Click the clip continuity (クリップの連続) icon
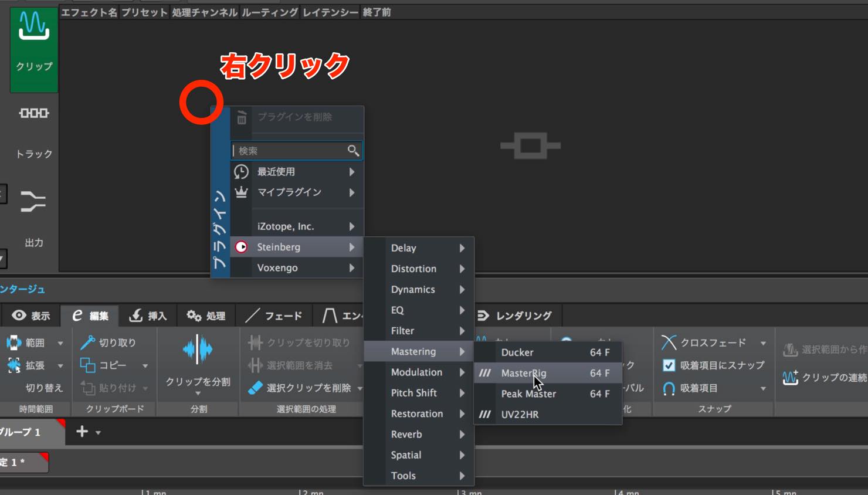 790,377
